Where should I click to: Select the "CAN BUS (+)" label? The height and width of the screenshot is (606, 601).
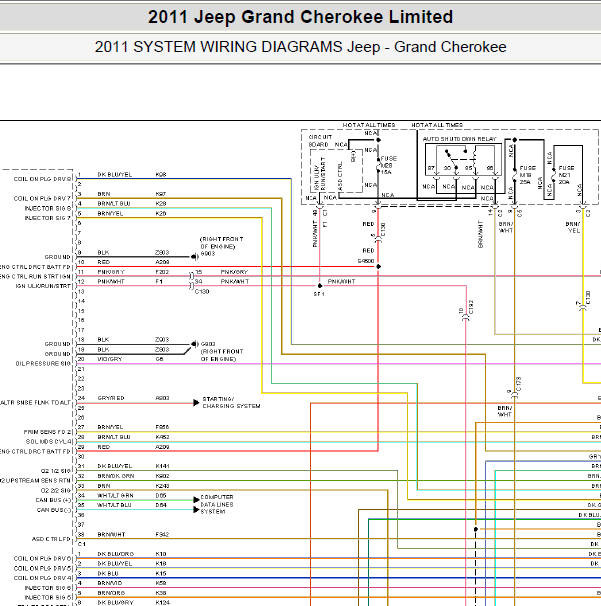[53, 500]
